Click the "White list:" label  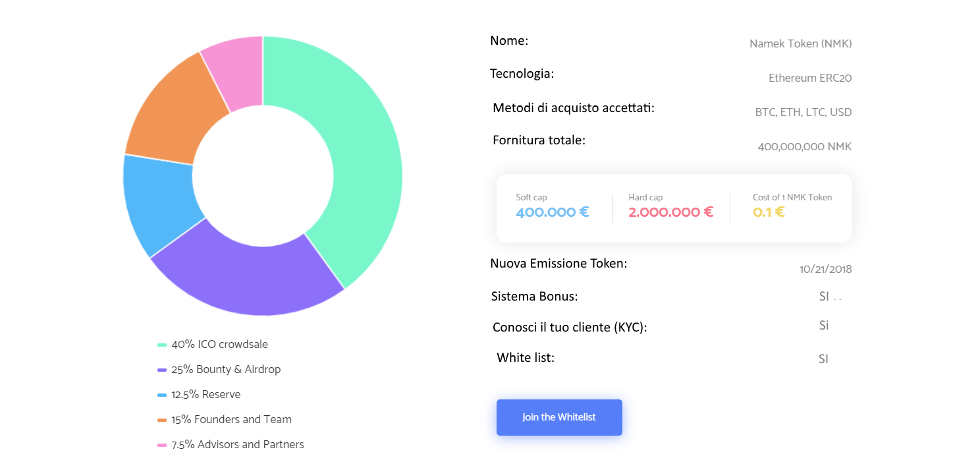[526, 358]
